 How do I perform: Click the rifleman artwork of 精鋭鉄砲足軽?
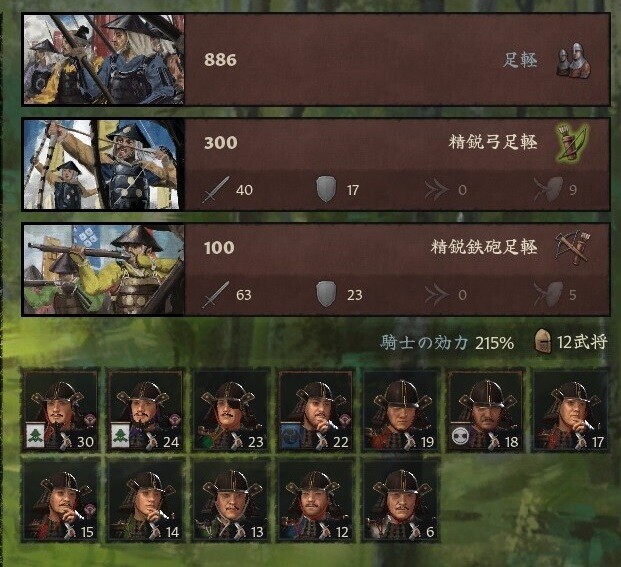pos(104,270)
